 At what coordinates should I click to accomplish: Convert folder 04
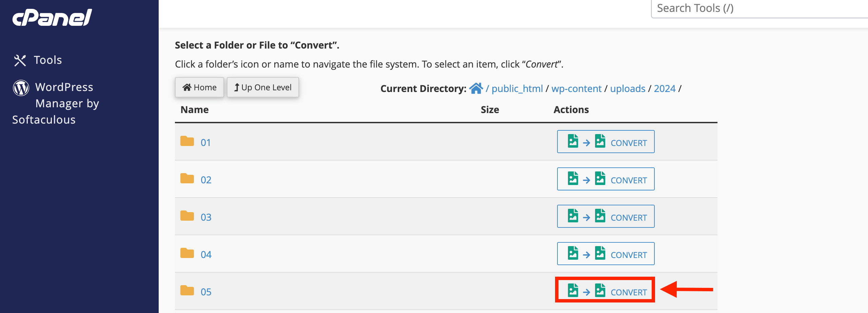coord(606,254)
